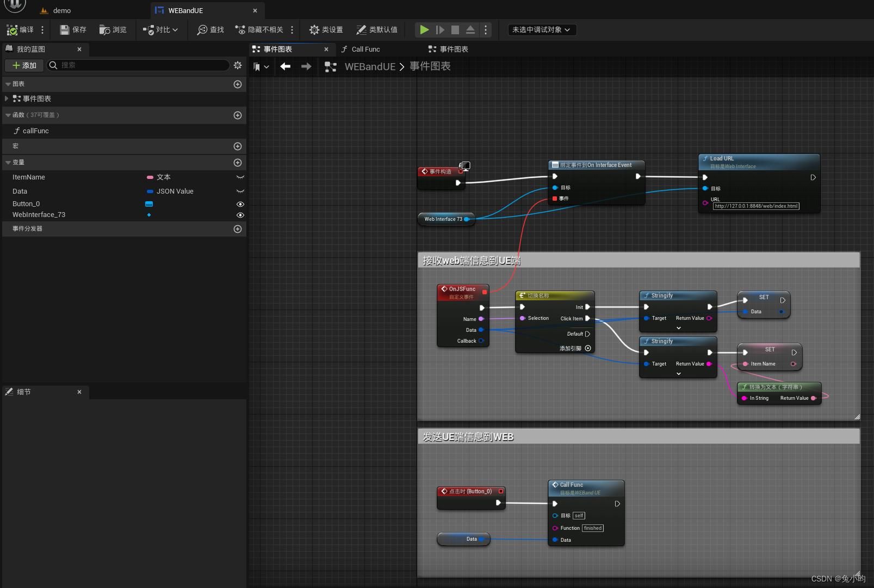Click the Load URL text field

(756, 206)
